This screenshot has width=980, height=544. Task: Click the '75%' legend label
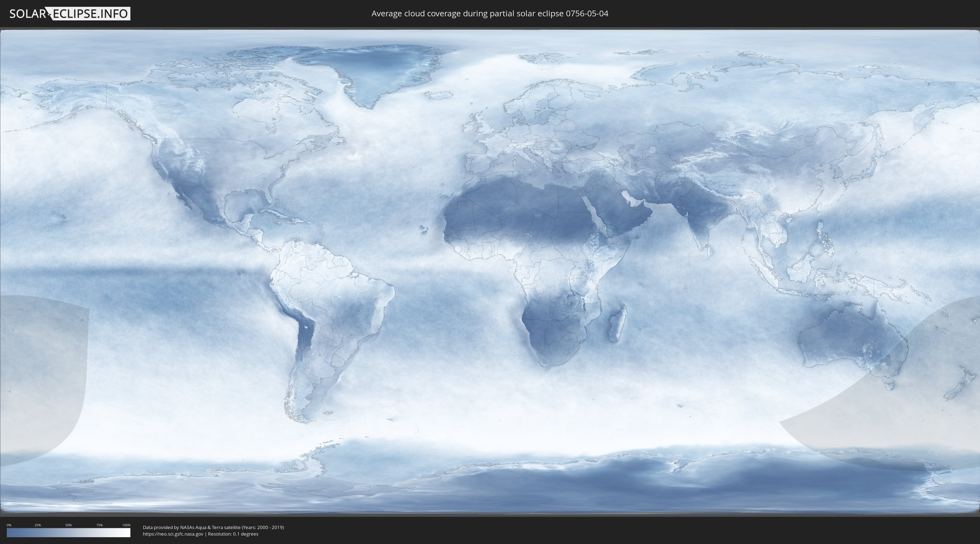click(99, 525)
